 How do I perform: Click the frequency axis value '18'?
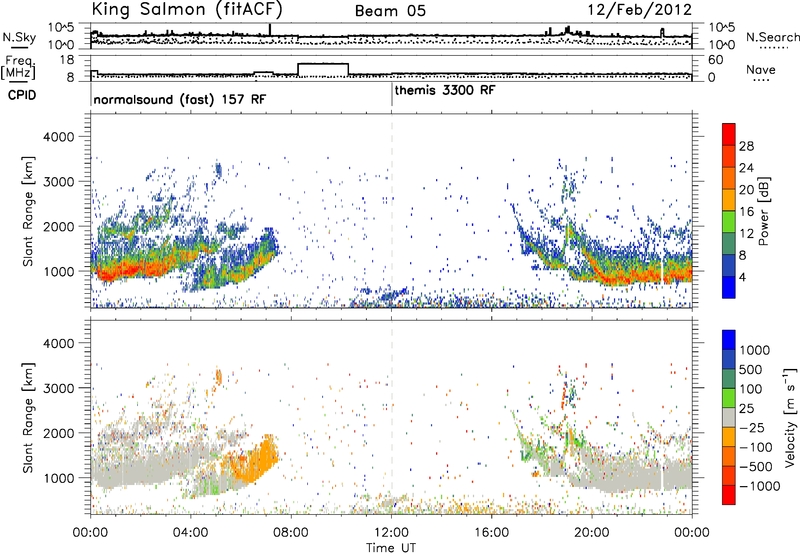click(68, 60)
